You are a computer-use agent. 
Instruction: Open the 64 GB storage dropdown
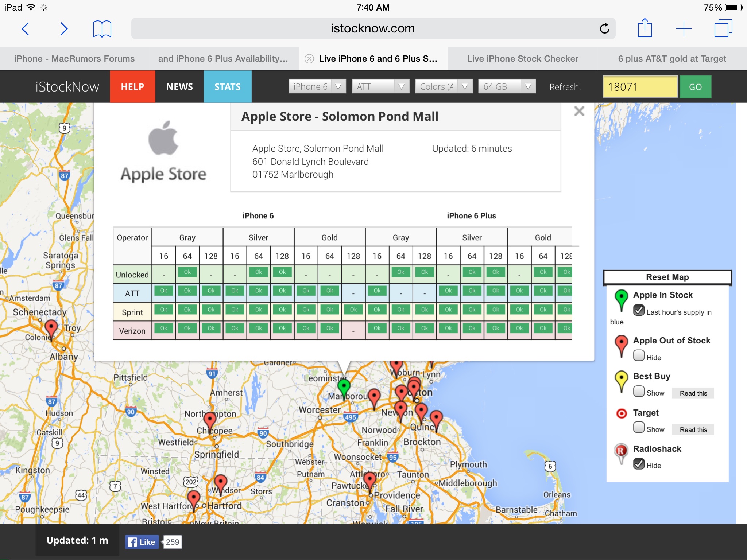click(x=507, y=86)
